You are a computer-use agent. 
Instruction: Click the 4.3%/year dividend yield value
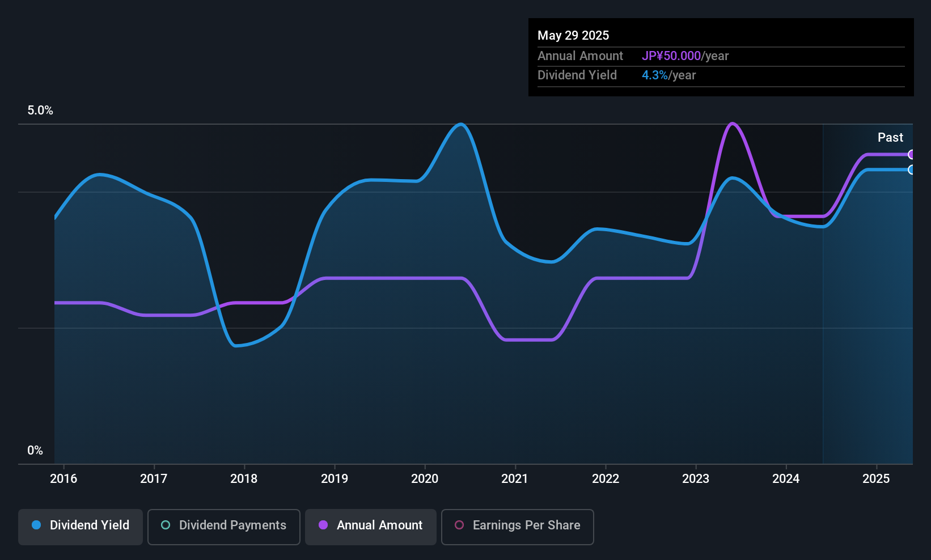[668, 75]
